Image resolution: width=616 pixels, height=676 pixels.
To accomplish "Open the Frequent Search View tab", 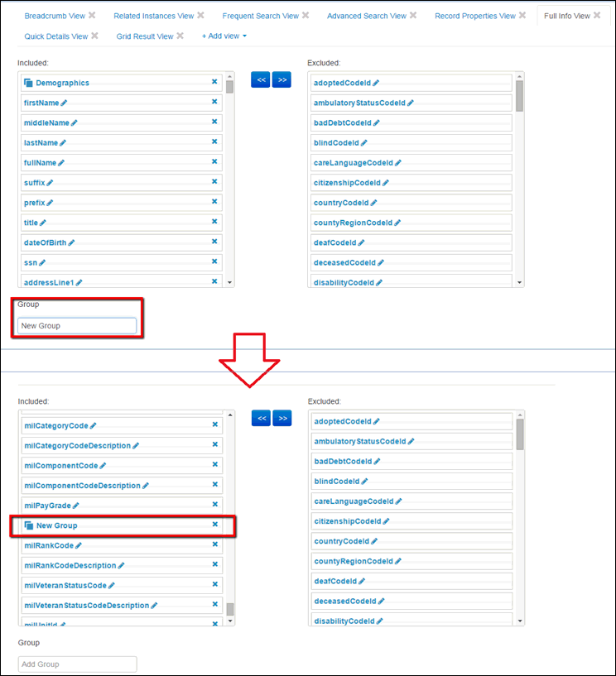I will pos(260,16).
